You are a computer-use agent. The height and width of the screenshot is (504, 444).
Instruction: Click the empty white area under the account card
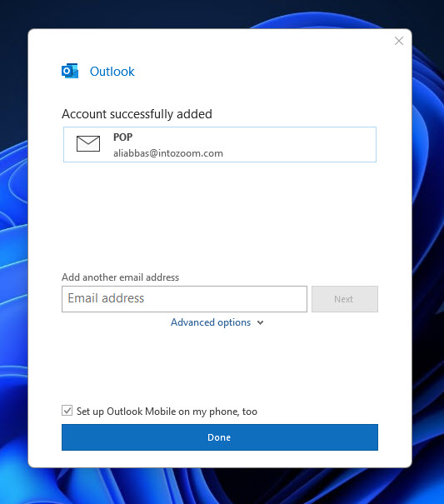(x=220, y=216)
